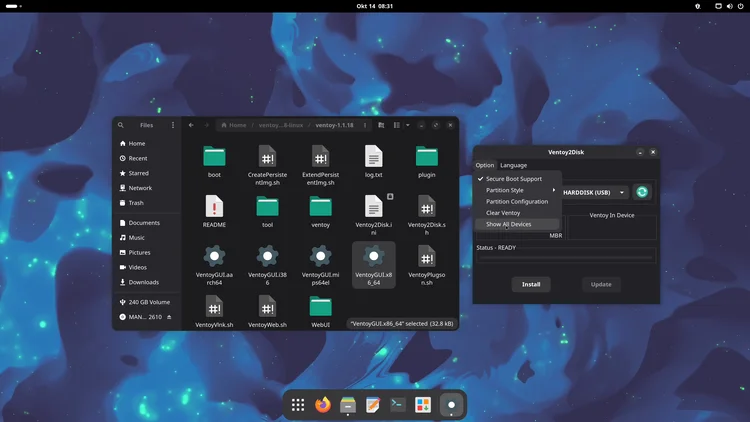Select the log.txt file icon
The height and width of the screenshot is (422, 750).
tap(374, 157)
